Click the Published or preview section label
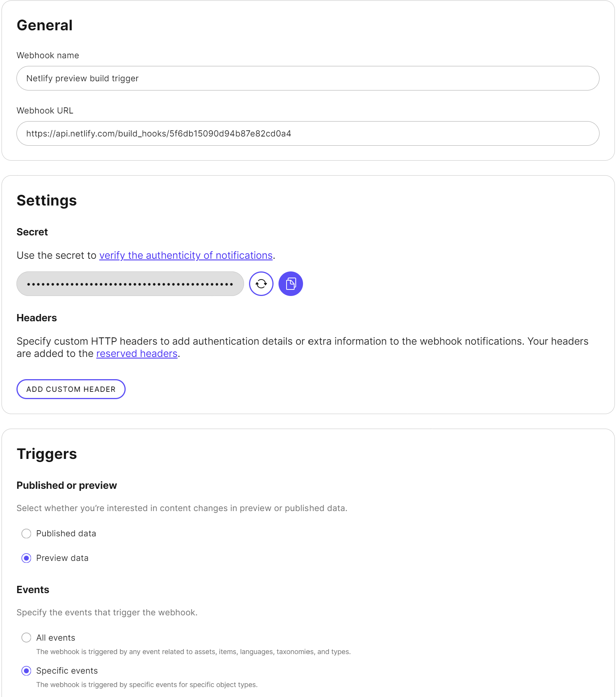 (67, 485)
